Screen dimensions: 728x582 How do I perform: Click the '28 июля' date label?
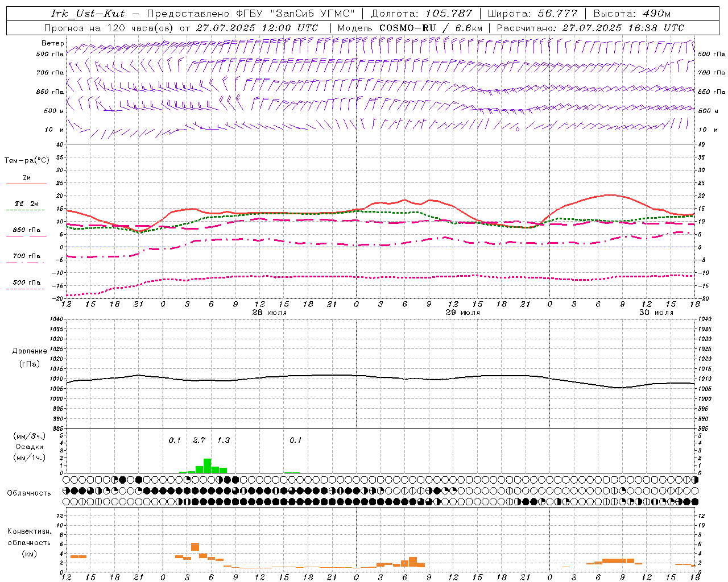click(270, 313)
